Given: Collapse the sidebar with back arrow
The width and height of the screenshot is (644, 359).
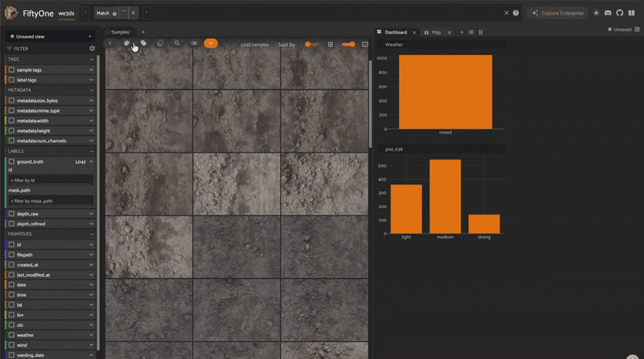Looking at the screenshot, I should tap(110, 43).
